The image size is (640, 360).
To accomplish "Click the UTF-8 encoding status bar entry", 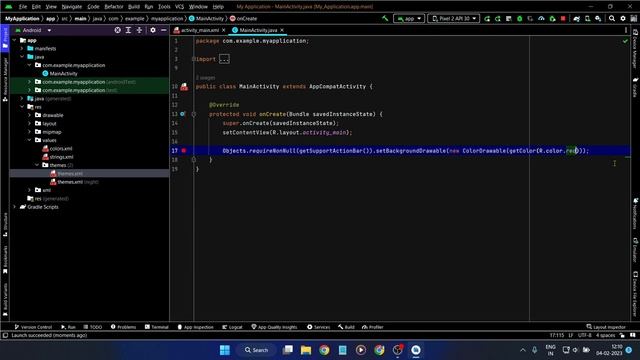I will coord(584,335).
